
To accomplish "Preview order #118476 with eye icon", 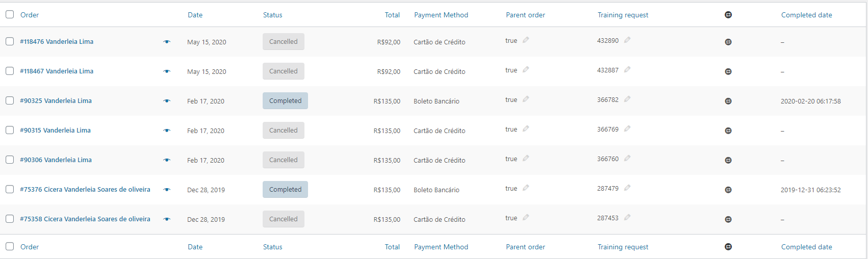I will [x=167, y=42].
